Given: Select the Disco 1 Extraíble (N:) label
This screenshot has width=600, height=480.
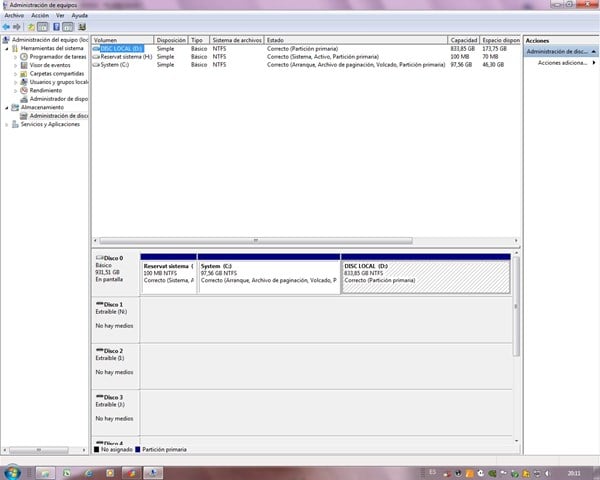Looking at the screenshot, I should click(x=116, y=320).
